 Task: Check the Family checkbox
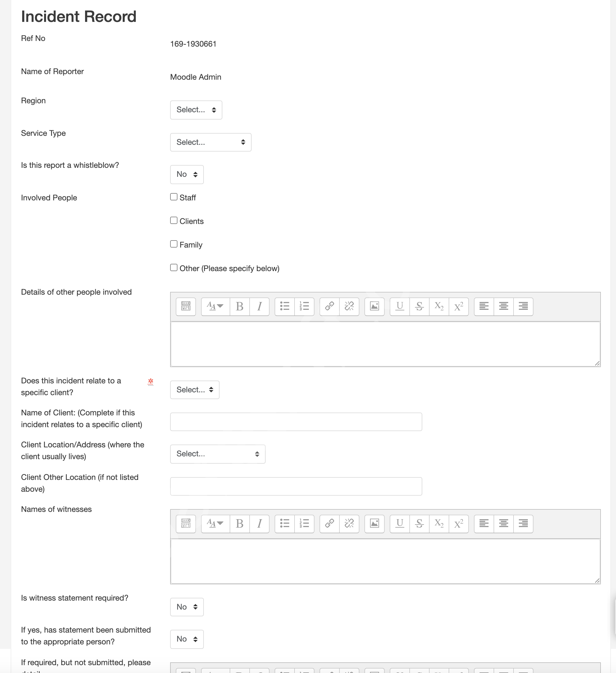click(x=174, y=244)
